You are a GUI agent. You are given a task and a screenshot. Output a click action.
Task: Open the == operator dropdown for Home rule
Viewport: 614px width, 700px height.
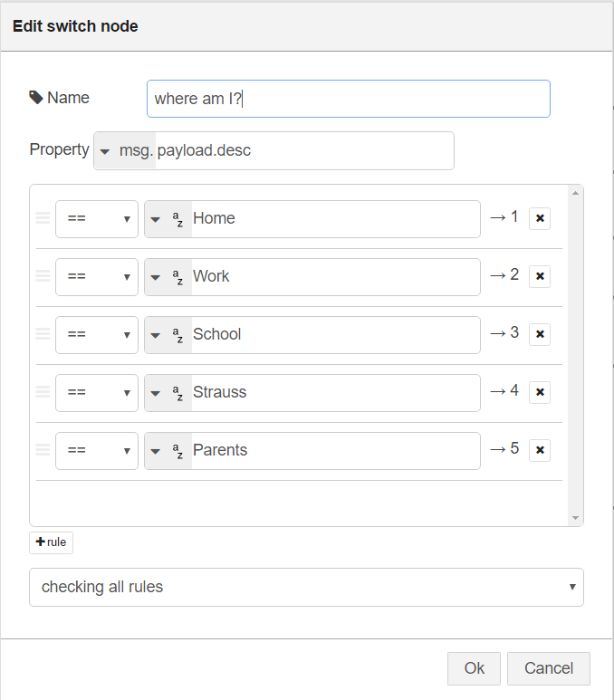[97, 219]
